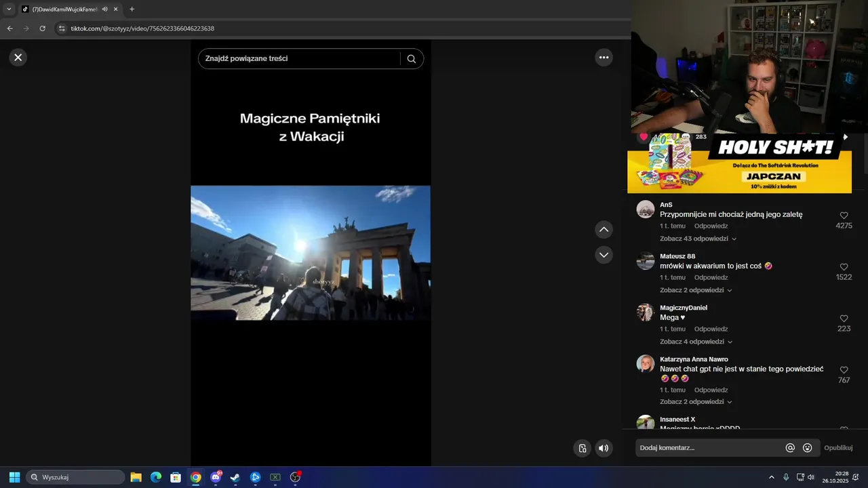868x488 pixels.
Task: Like the comment by Mateusz 88
Action: click(x=844, y=267)
